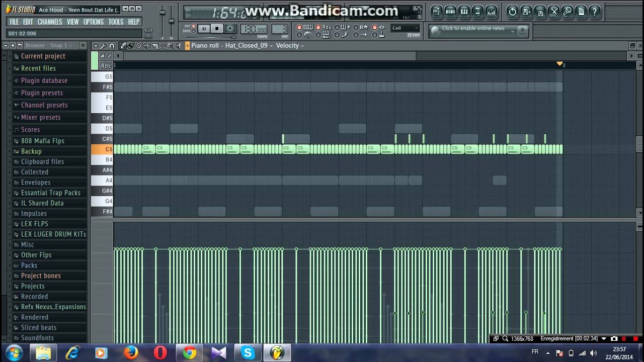Open the VIEW menu

(x=73, y=22)
